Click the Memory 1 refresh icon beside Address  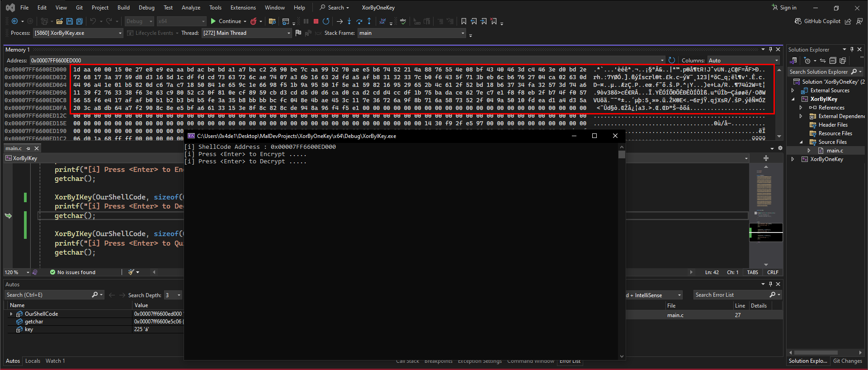coord(672,60)
